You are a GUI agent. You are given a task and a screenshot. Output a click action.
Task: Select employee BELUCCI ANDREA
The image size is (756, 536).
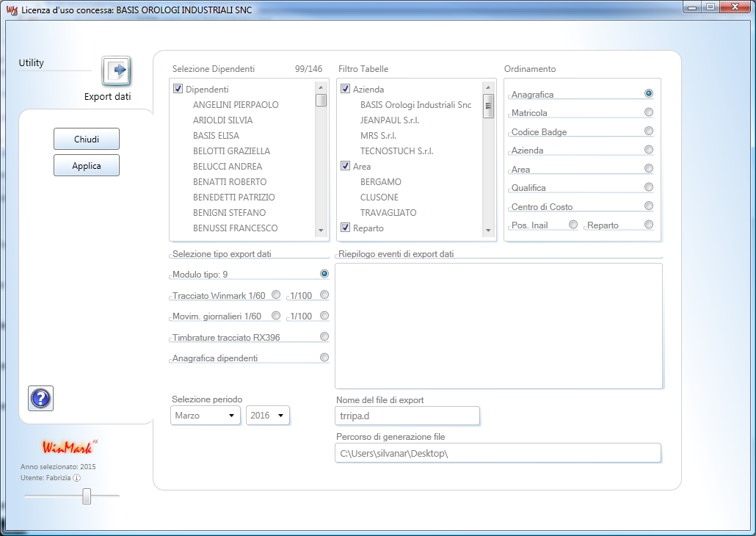click(228, 167)
